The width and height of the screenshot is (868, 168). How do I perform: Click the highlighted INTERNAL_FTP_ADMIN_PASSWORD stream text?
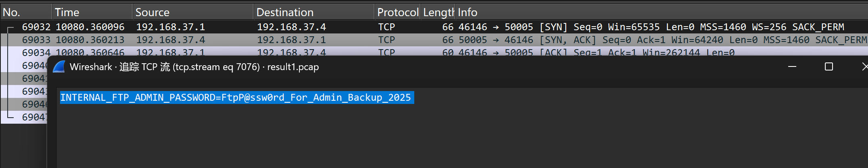click(x=236, y=97)
